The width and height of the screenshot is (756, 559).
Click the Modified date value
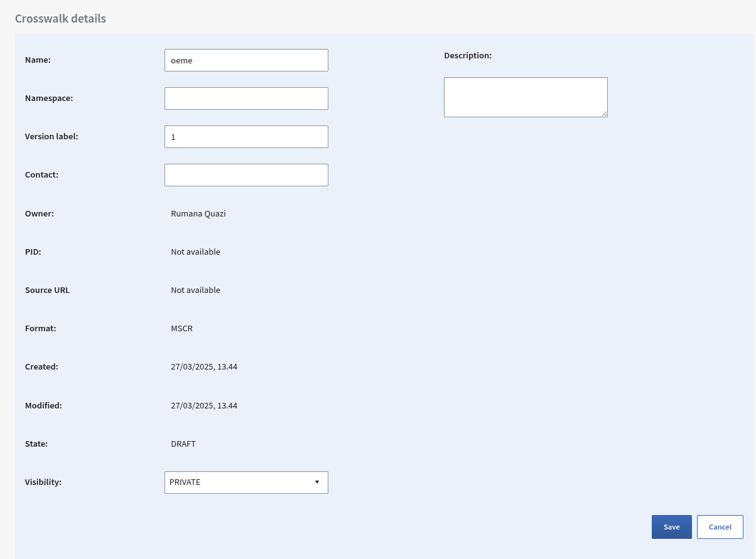click(204, 405)
